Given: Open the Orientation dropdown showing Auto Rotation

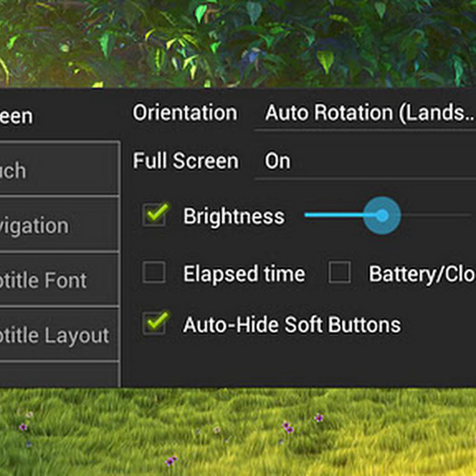Looking at the screenshot, I should click(x=365, y=113).
